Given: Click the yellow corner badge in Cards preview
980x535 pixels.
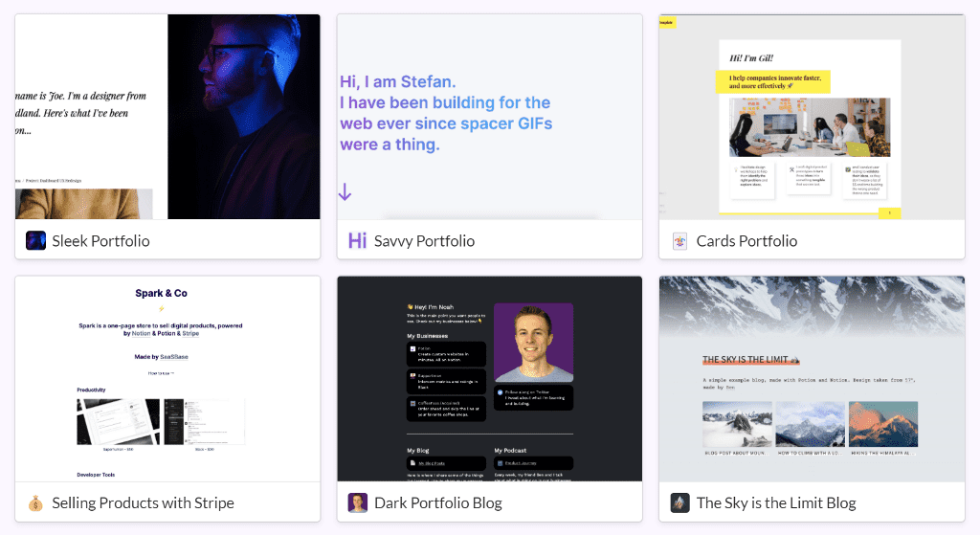Looking at the screenshot, I should (x=667, y=22).
